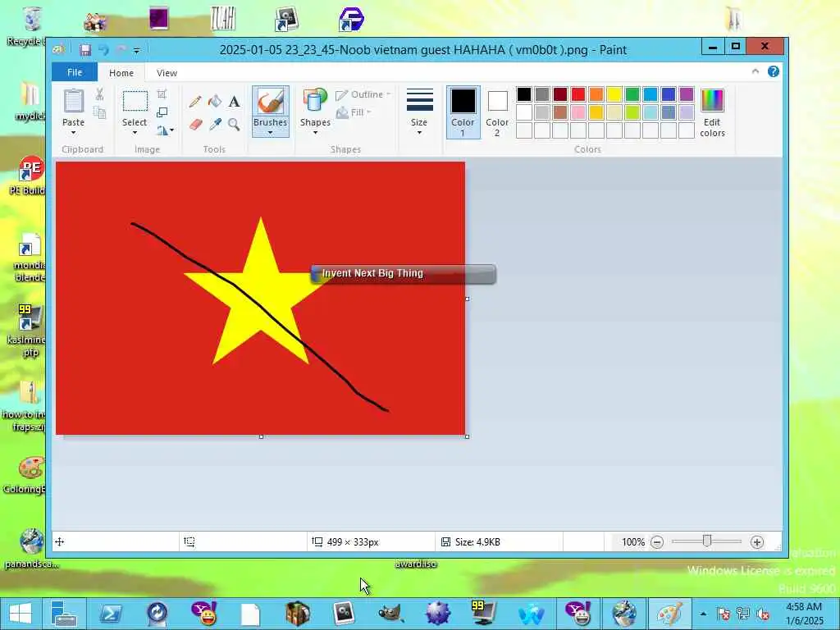Click the Invent Next Big Thing button

pos(404,274)
